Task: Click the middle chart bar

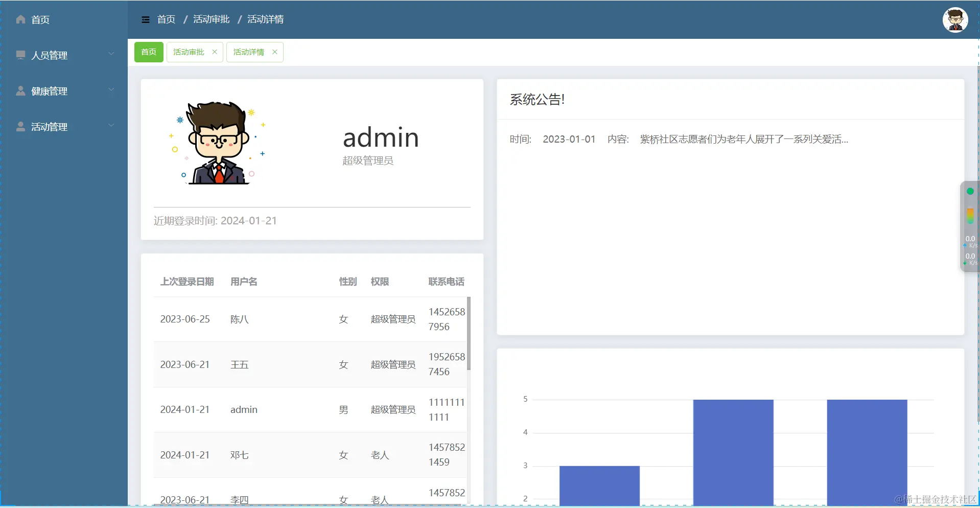Action: (733, 452)
